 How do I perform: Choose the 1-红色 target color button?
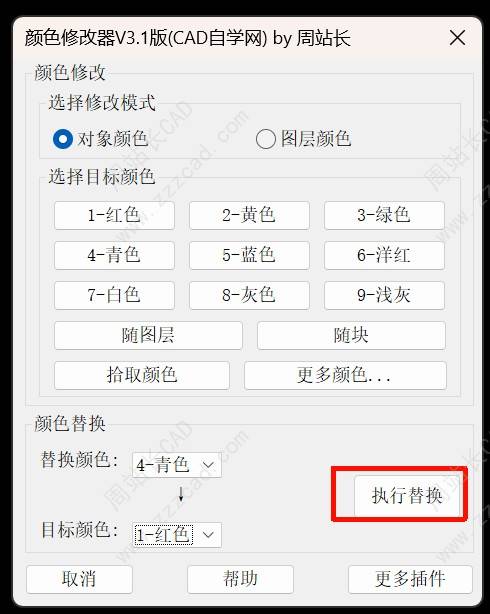point(114,215)
